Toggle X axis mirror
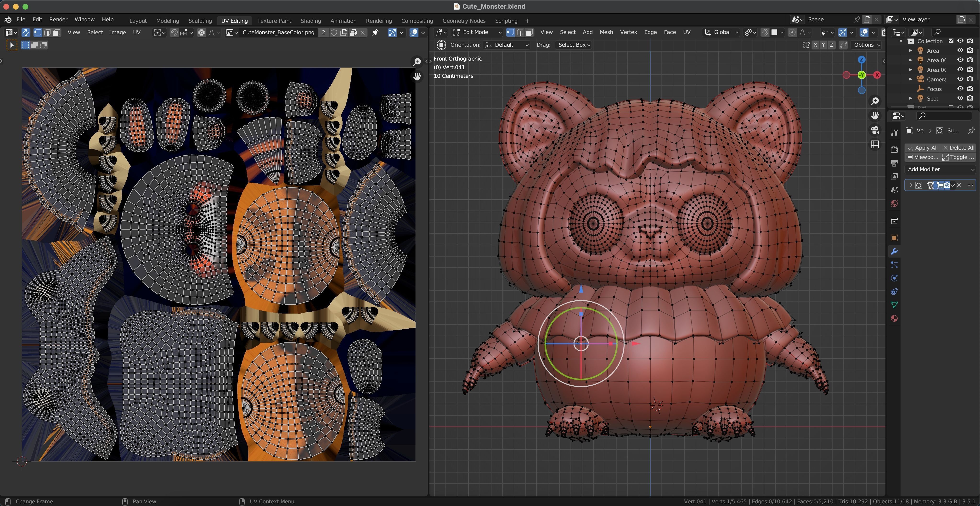Screen dimensions: 980x506 (815, 45)
